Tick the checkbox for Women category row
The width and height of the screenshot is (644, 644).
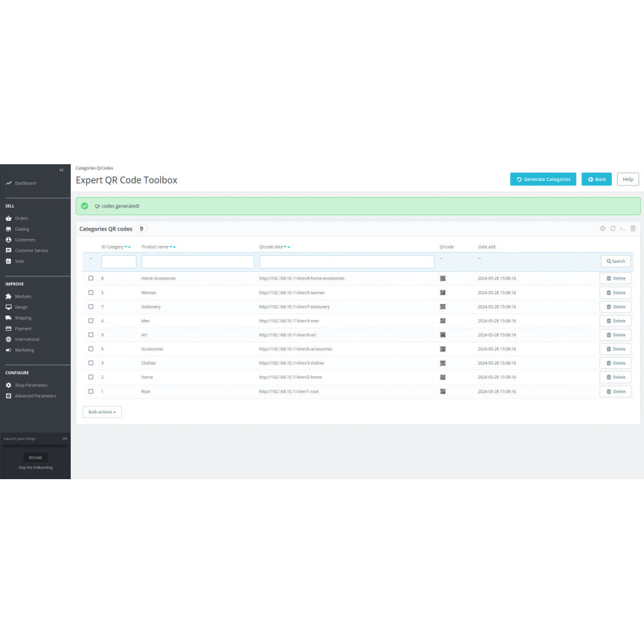click(91, 292)
